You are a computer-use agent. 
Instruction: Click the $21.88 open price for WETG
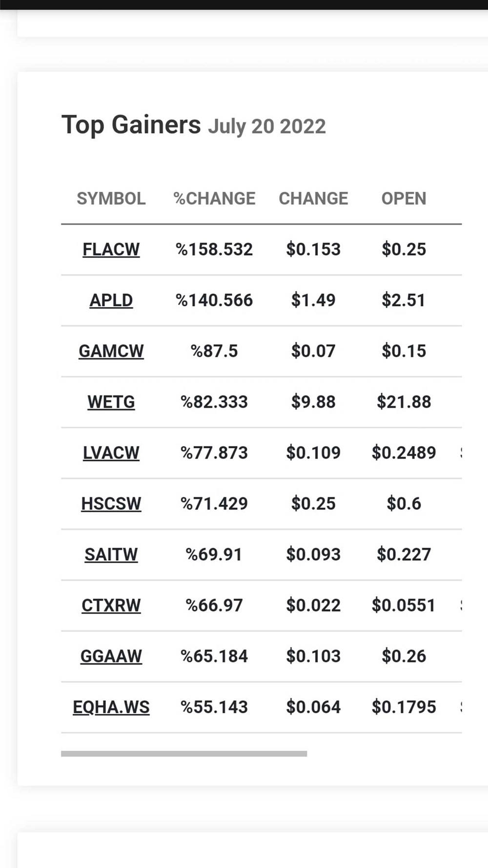404,402
